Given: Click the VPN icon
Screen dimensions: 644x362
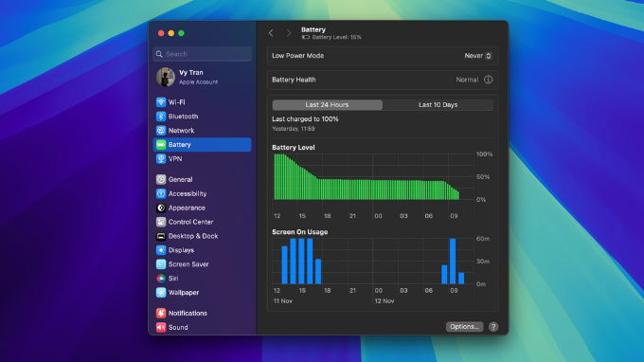Looking at the screenshot, I should point(161,158).
